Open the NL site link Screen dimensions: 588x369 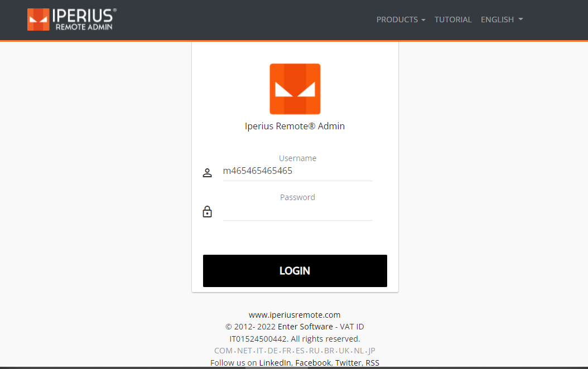pyautogui.click(x=359, y=351)
